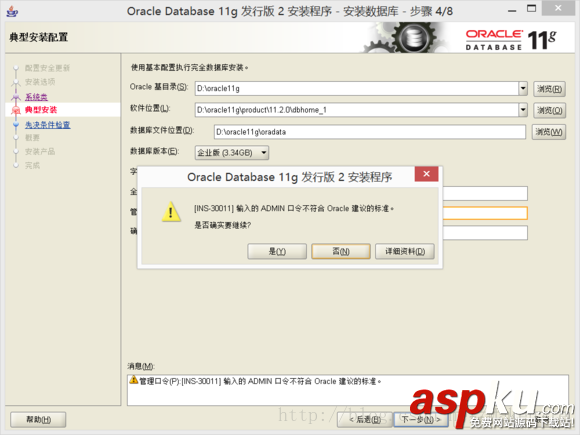Viewport: 580px width, 435px height.
Task: Click the 是(Y) button in the warning dialog
Action: (x=277, y=252)
